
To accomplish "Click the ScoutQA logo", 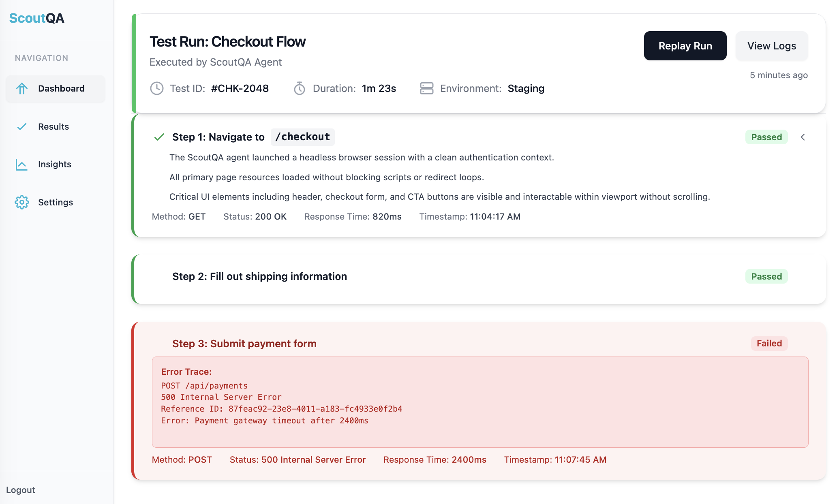I will click(36, 18).
